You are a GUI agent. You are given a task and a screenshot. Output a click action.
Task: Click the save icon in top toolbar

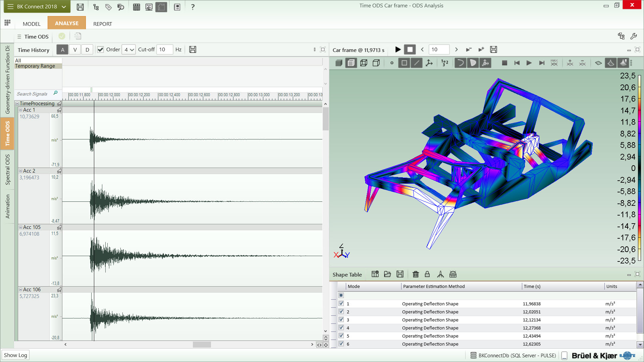[80, 7]
